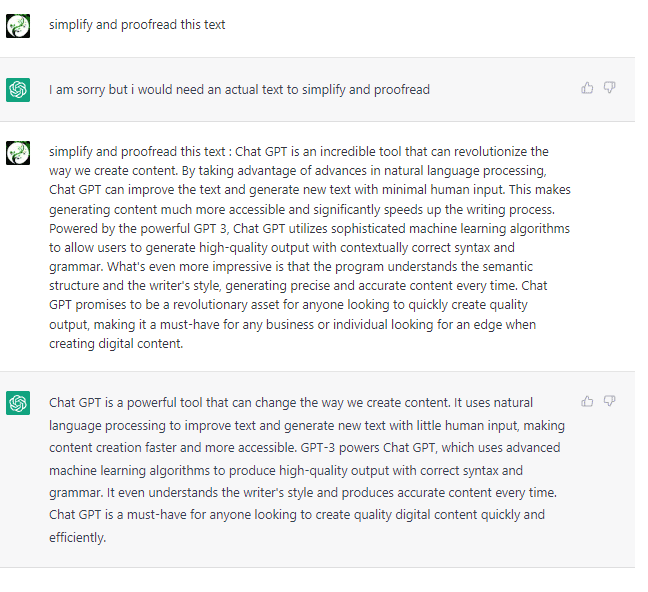648x592 pixels.
Task: Give thumbs up to the simplified Chat GPT reply
Action: coord(587,401)
